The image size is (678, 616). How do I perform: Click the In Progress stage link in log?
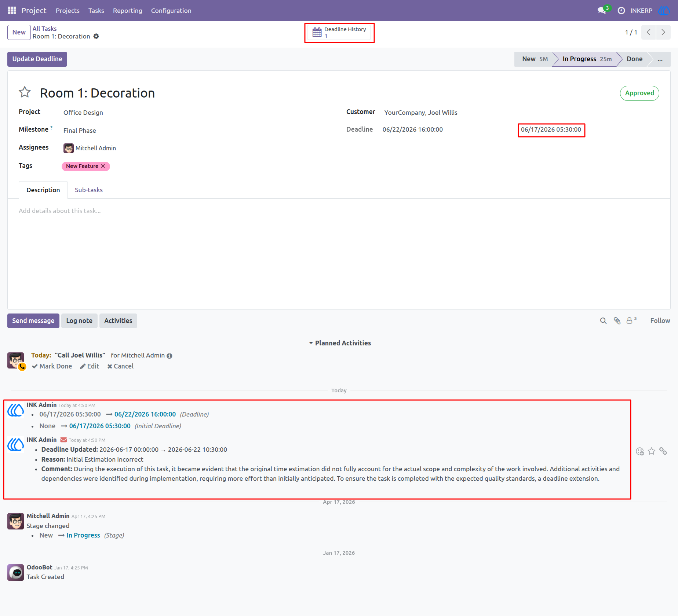(x=83, y=535)
